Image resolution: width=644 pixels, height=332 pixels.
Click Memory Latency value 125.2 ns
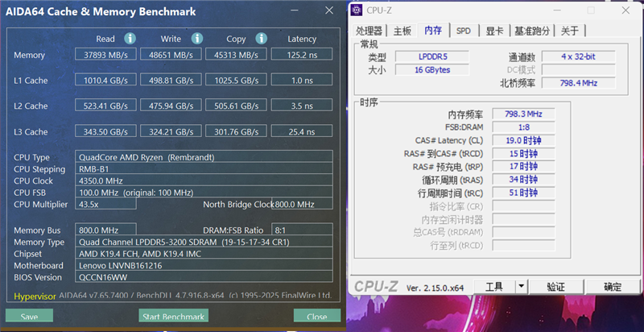[302, 54]
